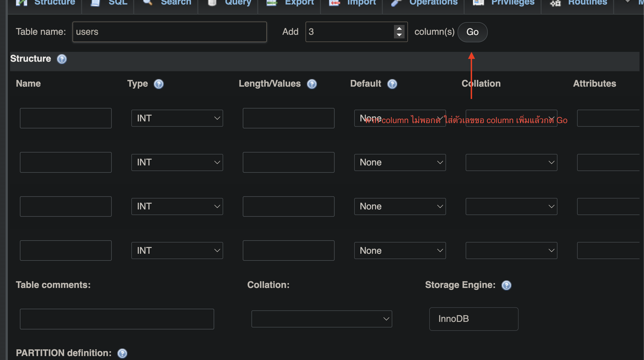
Task: Click the first row Name field
Action: (x=66, y=118)
